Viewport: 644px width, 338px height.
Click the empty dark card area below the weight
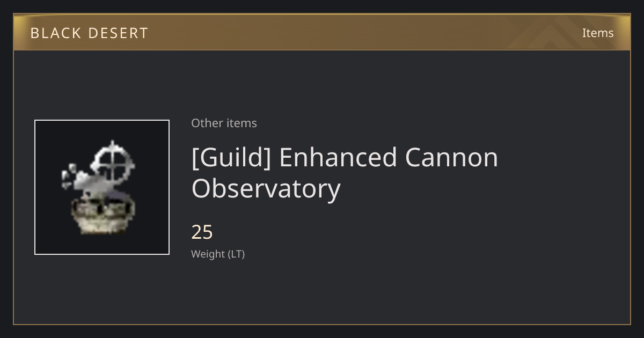pyautogui.click(x=376, y=292)
